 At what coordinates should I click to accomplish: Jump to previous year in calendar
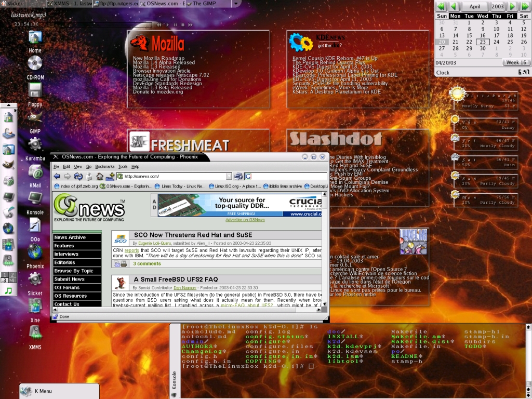[441, 6]
